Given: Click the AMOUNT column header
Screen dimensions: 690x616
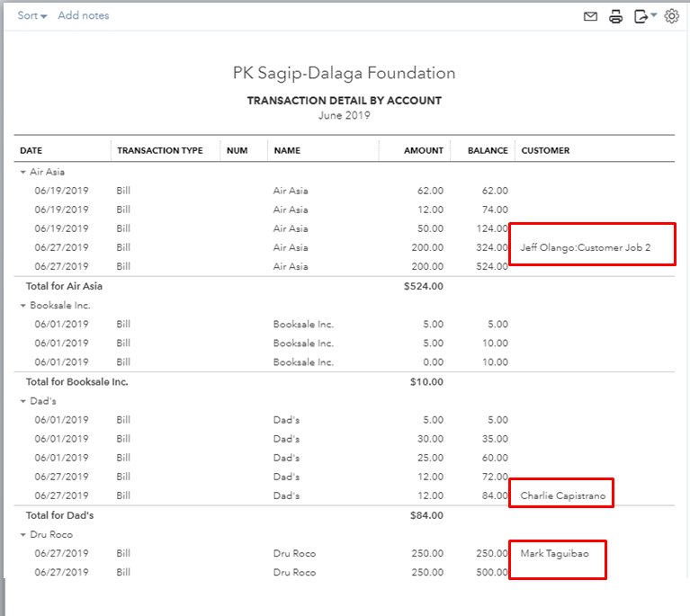Looking at the screenshot, I should tap(423, 151).
